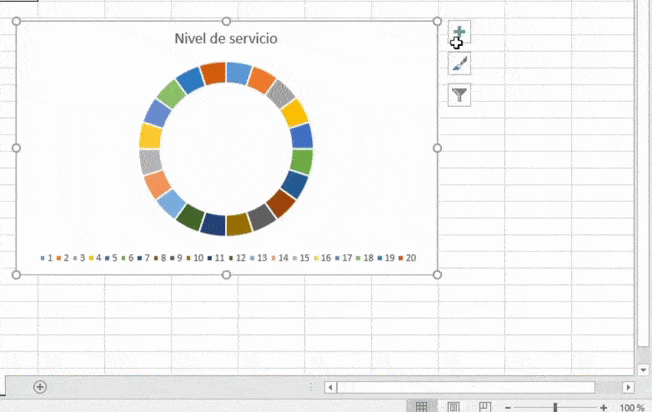The height and width of the screenshot is (412, 652).
Task: Click horizontal scrollbar right arrow
Action: [628, 387]
